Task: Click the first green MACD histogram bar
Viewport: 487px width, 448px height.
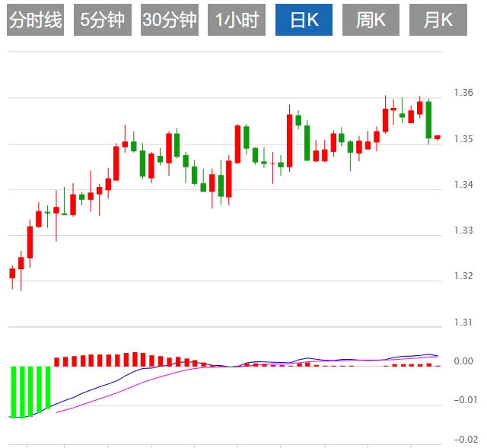Action: coord(14,392)
